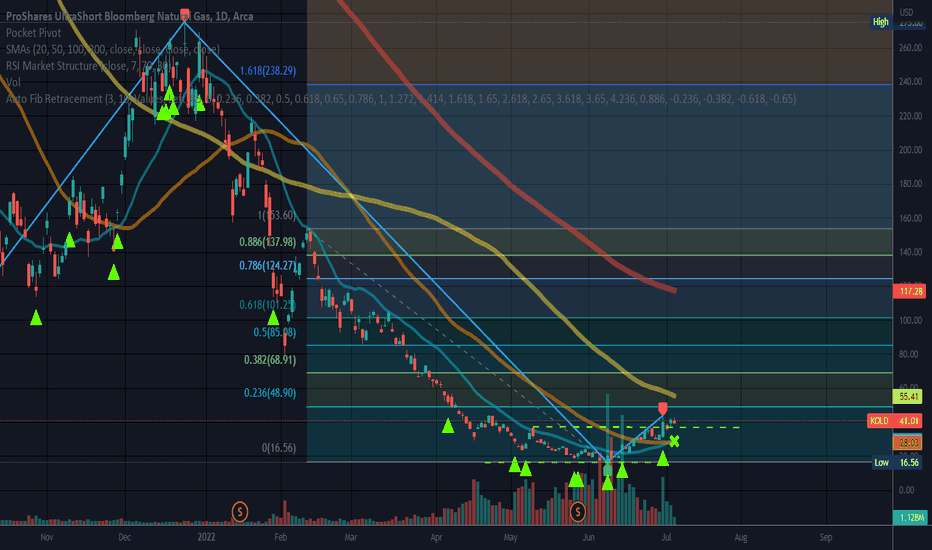Click 240.00 on the price axis
Viewport: 932px width, 550px height.
click(911, 81)
